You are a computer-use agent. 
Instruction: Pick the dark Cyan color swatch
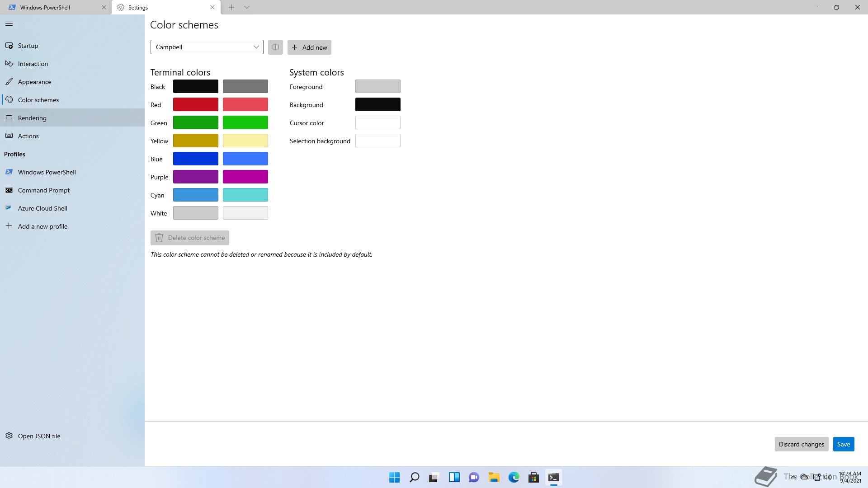[x=196, y=195]
